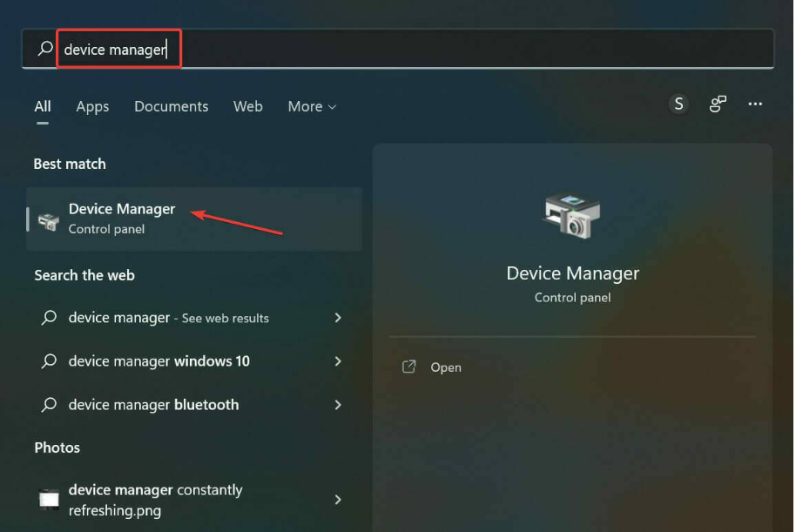Click the feedback people icon near account avatar
796x532 pixels.
pos(718,104)
